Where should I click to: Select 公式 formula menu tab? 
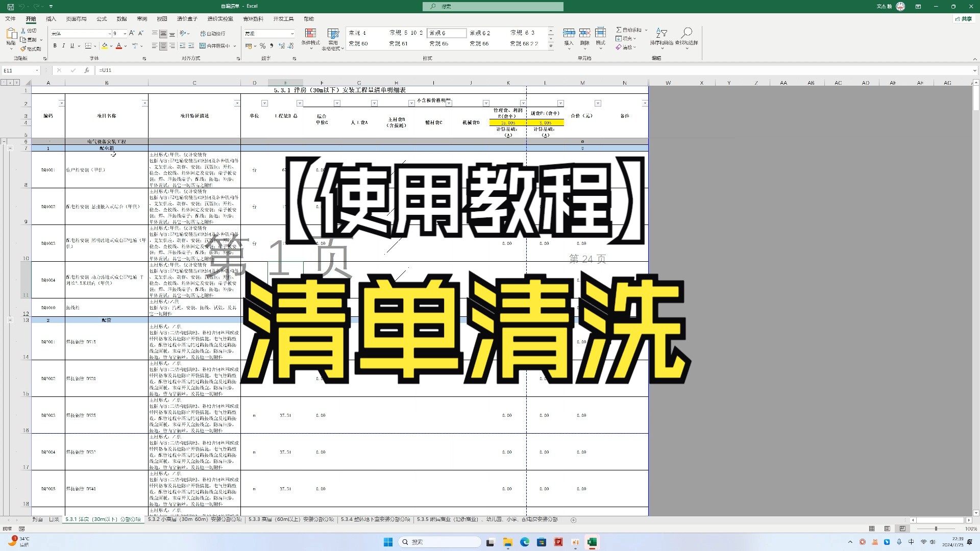[102, 18]
